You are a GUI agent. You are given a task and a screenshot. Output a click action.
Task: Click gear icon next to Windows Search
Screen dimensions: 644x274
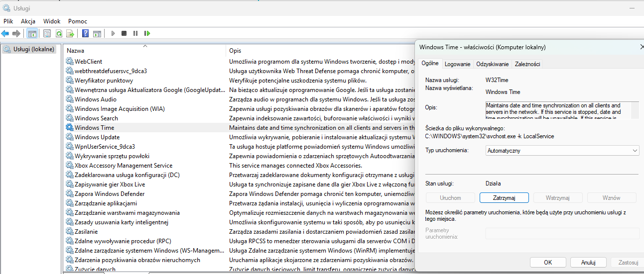(x=69, y=118)
